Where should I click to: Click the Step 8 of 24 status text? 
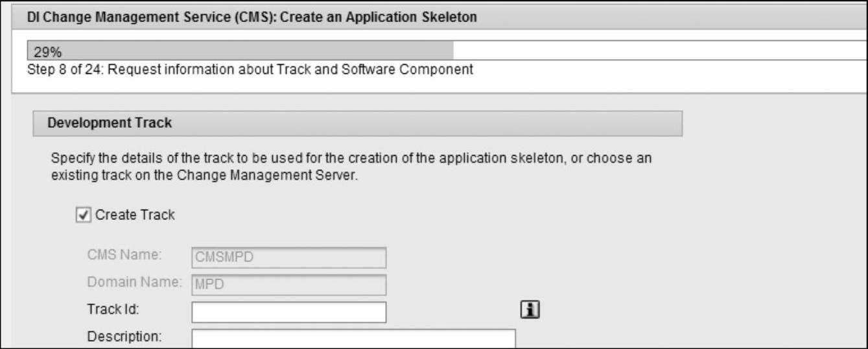[x=250, y=69]
